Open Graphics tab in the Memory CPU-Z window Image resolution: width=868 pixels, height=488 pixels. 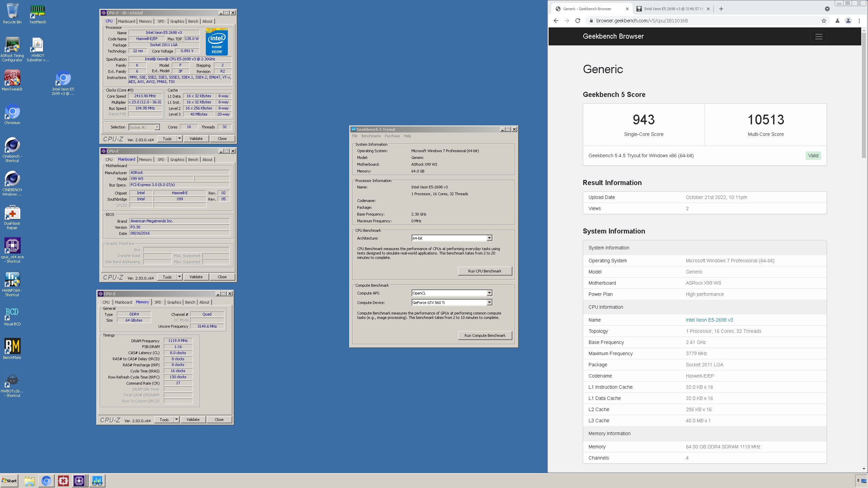(174, 302)
